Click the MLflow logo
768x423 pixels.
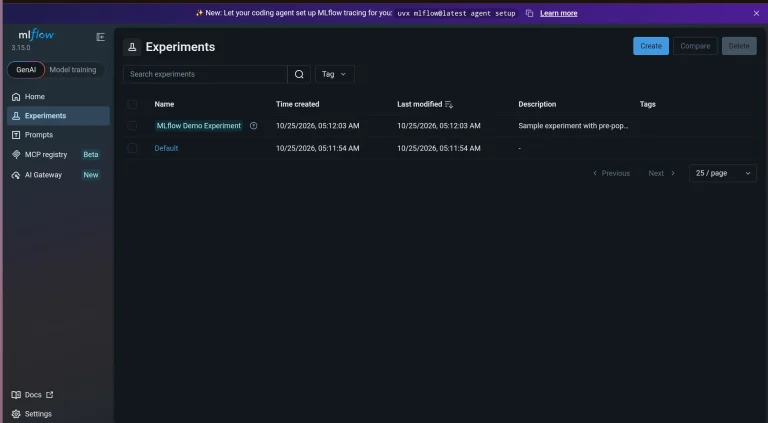pyautogui.click(x=36, y=35)
